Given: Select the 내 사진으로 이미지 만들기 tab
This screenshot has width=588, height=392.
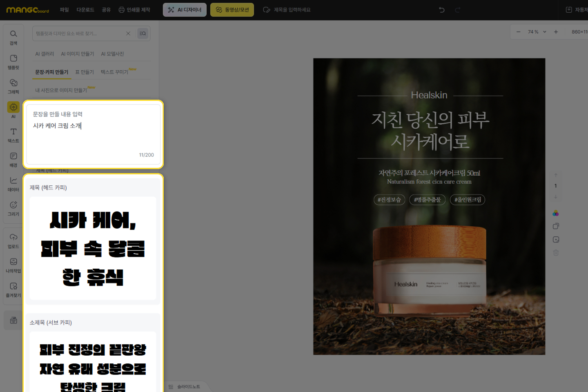Looking at the screenshot, I should [x=61, y=90].
